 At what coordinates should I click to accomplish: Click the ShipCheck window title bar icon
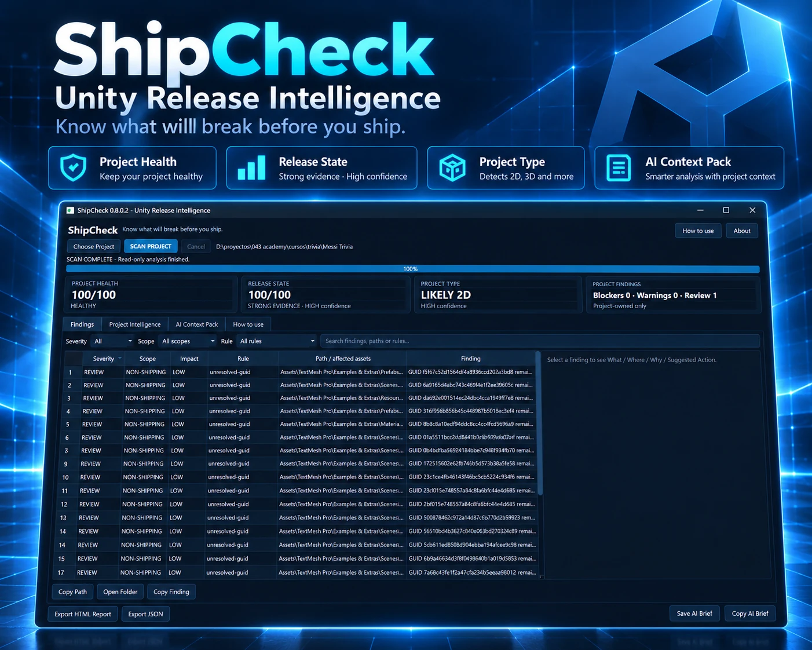[x=70, y=210]
